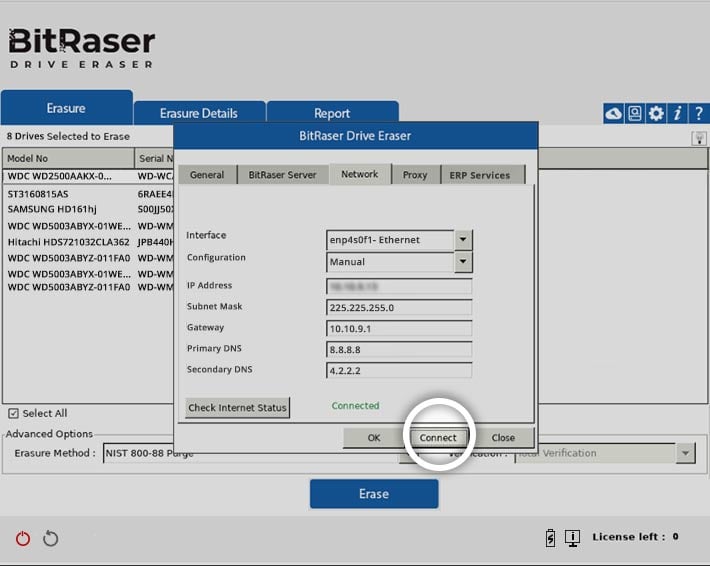Select drive row ST3160815AS
This screenshot has height=566, width=710.
coord(89,194)
